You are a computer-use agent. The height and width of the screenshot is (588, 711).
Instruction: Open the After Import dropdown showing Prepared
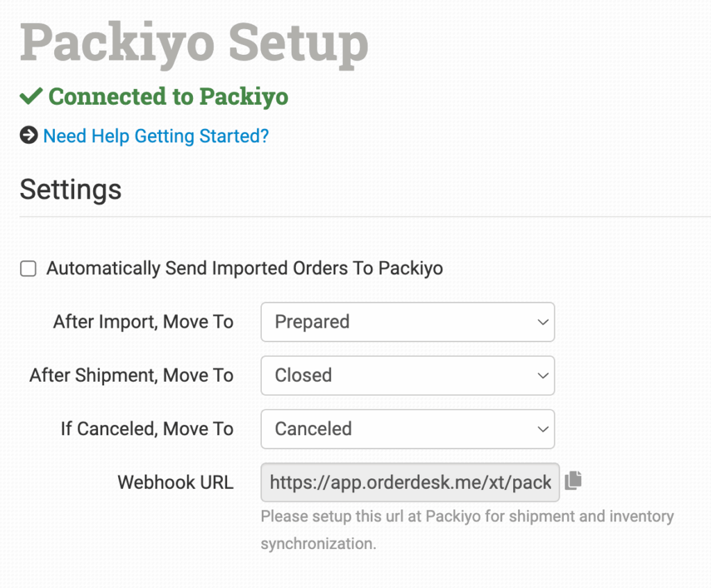point(407,322)
